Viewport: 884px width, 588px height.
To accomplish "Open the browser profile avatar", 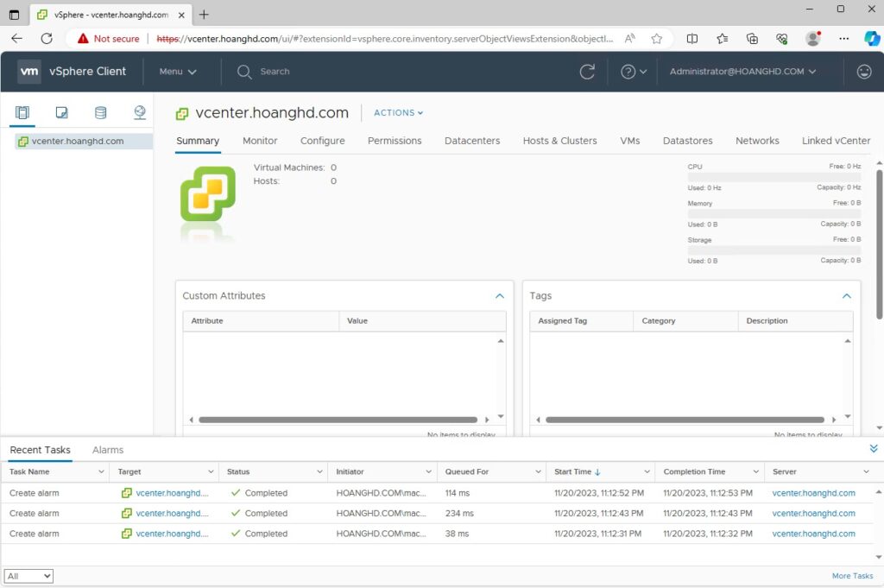I will 813,38.
